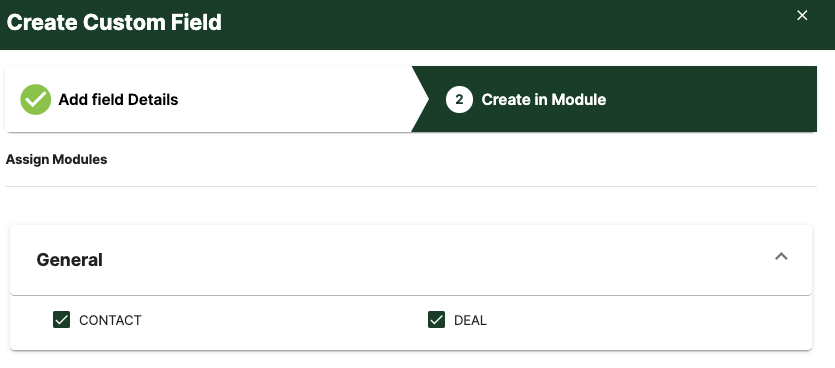Close the Create Custom Field dialog
The image size is (835, 368).
pos(802,15)
